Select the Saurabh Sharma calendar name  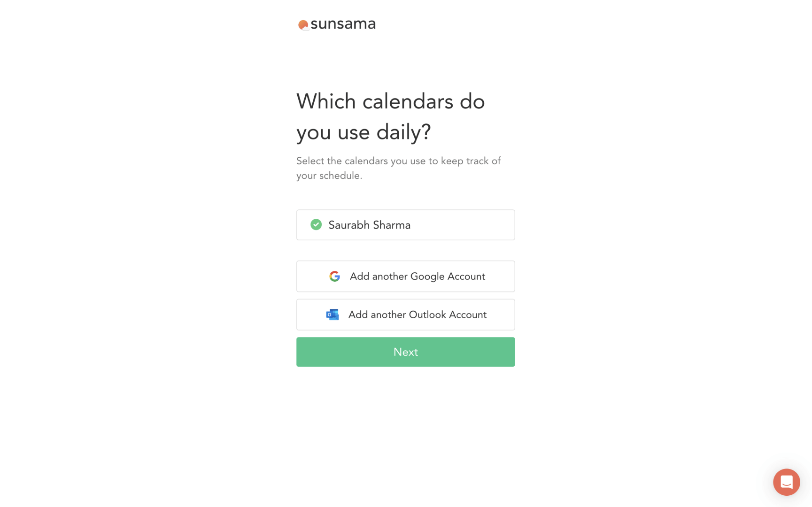(369, 225)
